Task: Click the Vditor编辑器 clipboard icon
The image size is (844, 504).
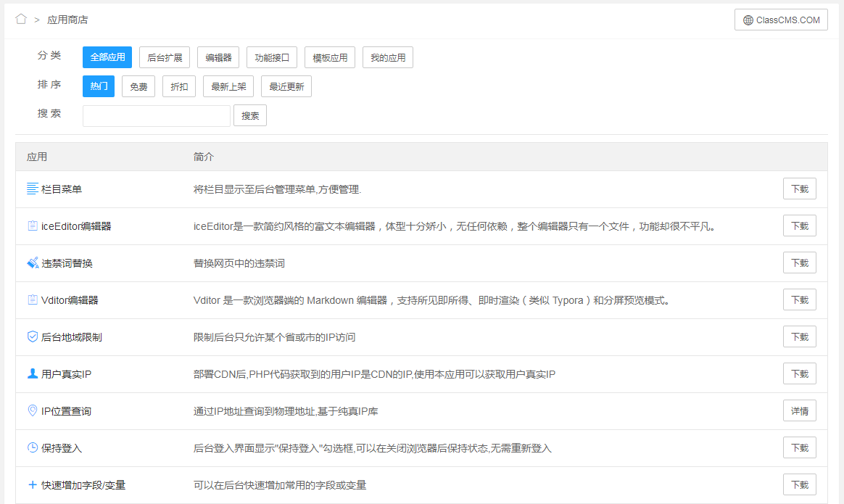Action: coord(33,300)
